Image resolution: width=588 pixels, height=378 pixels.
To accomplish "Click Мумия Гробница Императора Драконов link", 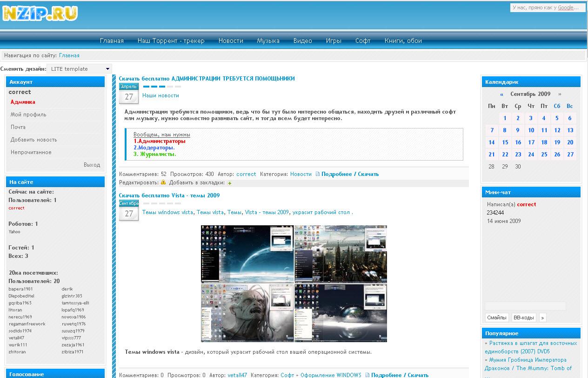I will 528,364.
